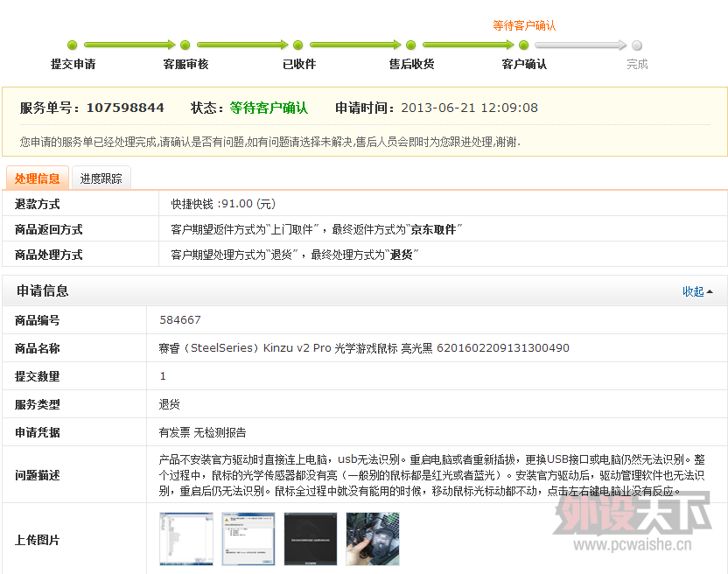This screenshot has height=574, width=728.
Task: Click the 客服审核 step label
Action: click(x=185, y=64)
